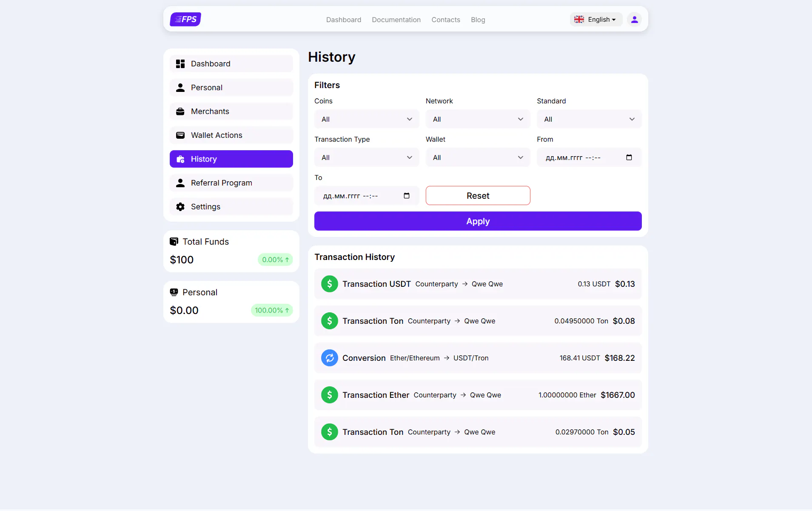
Task: Open the Wallet dropdown
Action: (x=478, y=157)
